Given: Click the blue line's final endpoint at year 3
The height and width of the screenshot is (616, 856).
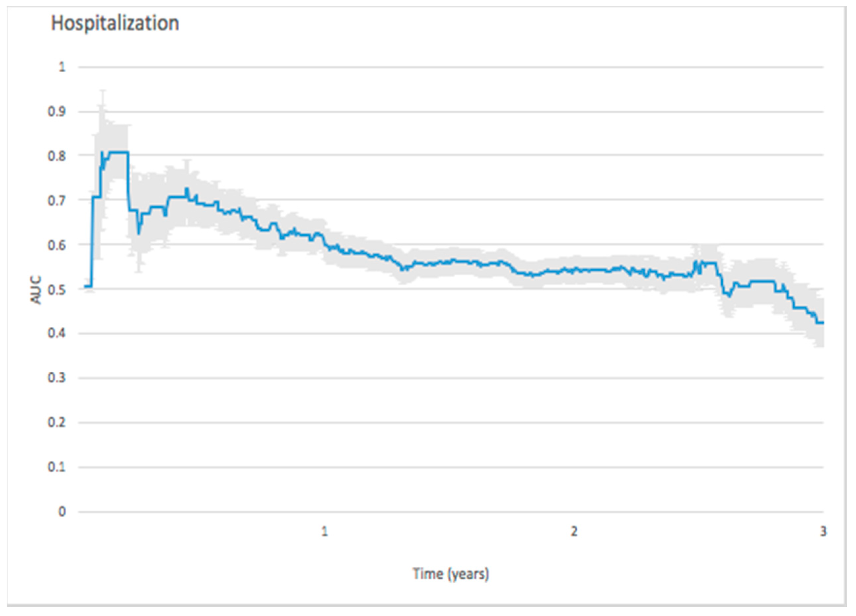Looking at the screenshot, I should (822, 323).
